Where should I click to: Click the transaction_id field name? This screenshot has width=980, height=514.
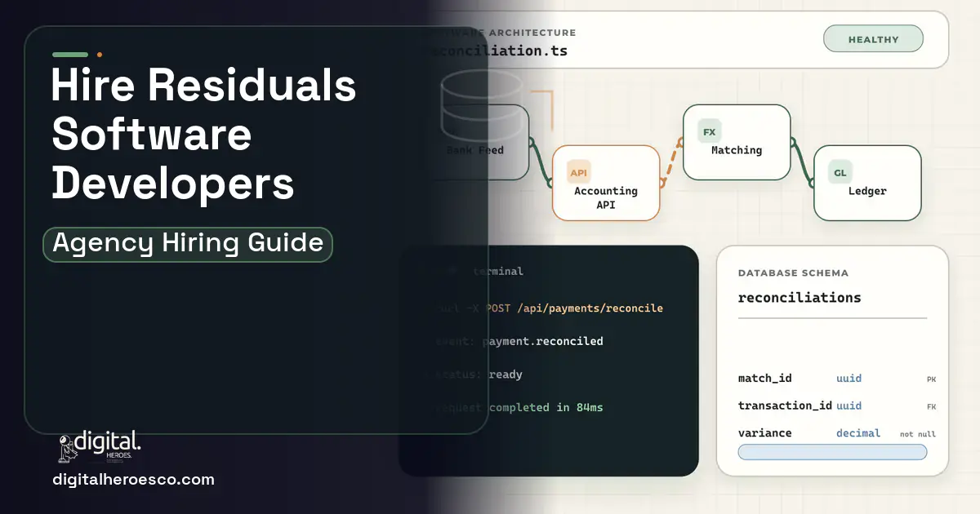(785, 405)
